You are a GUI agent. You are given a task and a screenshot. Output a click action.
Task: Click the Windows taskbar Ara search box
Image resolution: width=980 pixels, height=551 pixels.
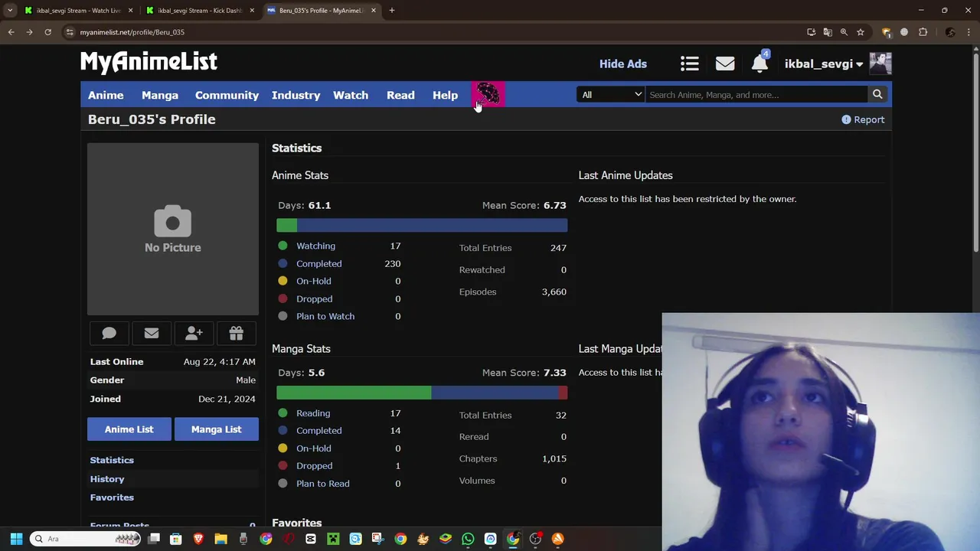pyautogui.click(x=86, y=539)
